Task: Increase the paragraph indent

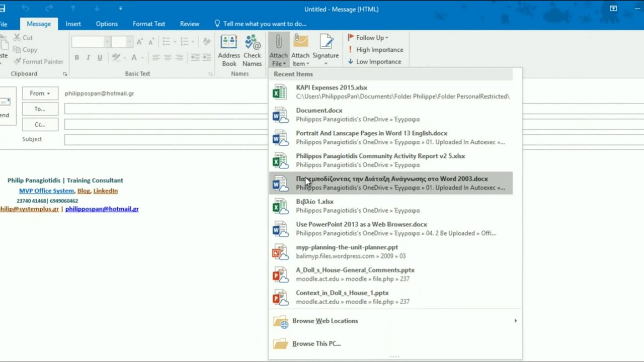Action: tap(206, 58)
